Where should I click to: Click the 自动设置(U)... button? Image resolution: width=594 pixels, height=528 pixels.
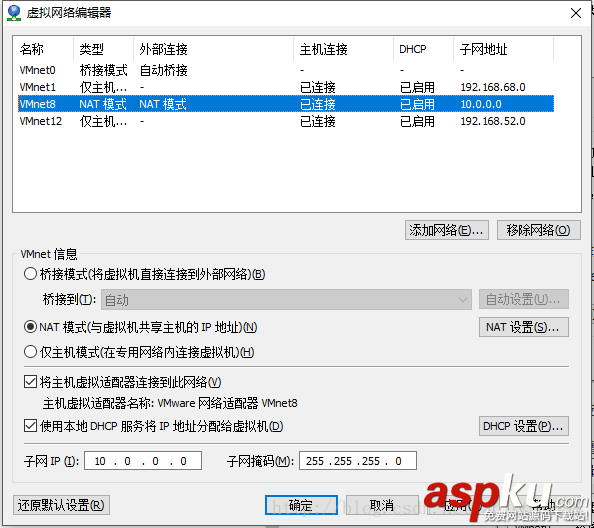524,300
